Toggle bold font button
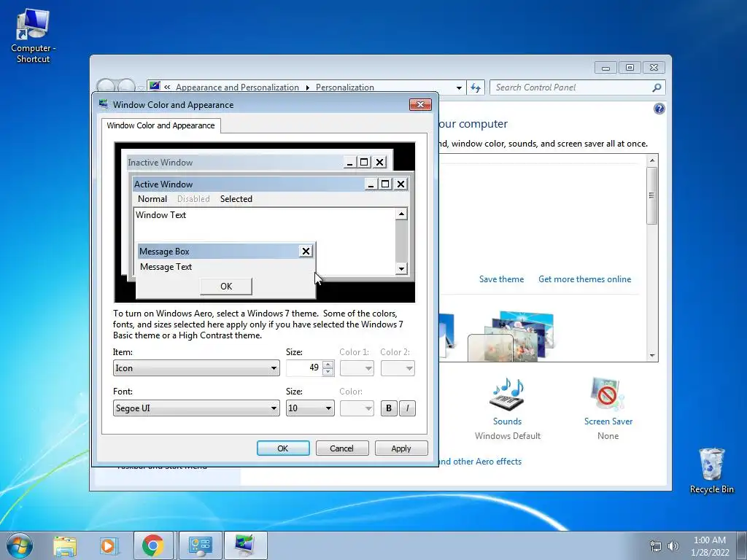This screenshot has width=747, height=560. (389, 408)
